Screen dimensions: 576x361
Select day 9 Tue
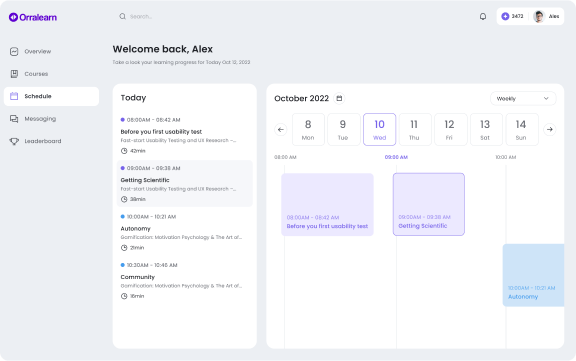pos(343,129)
